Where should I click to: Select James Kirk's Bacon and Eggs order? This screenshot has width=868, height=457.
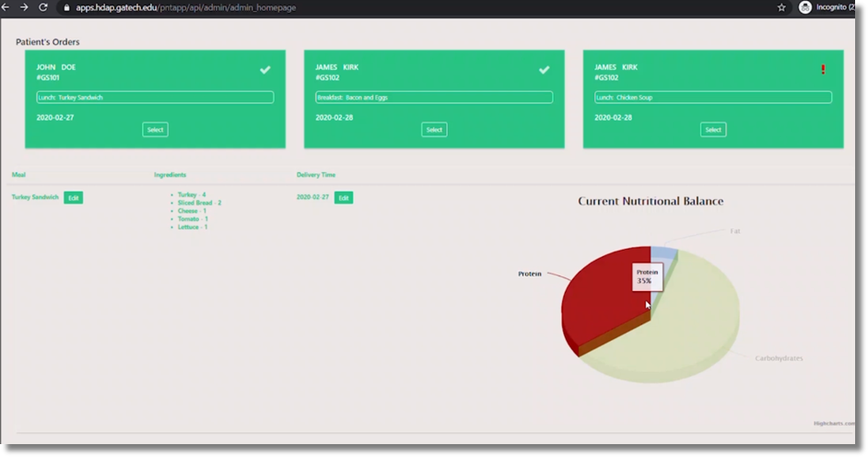point(434,130)
